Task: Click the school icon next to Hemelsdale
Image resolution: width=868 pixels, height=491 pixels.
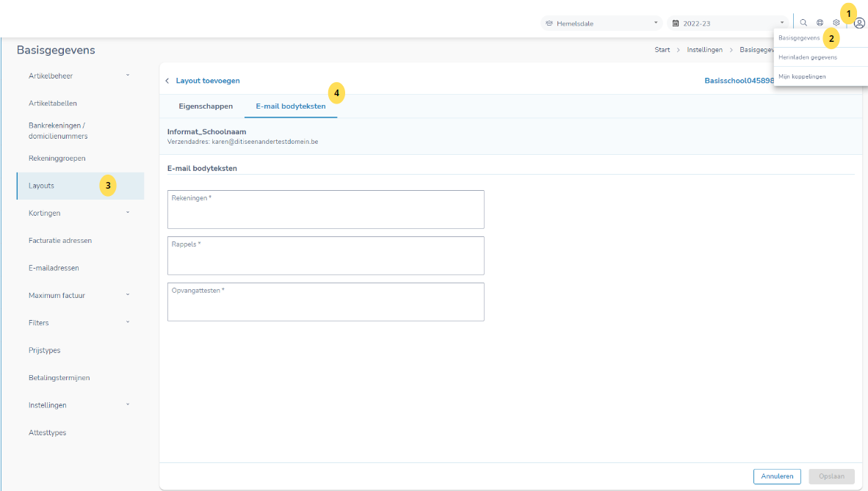Action: point(549,23)
